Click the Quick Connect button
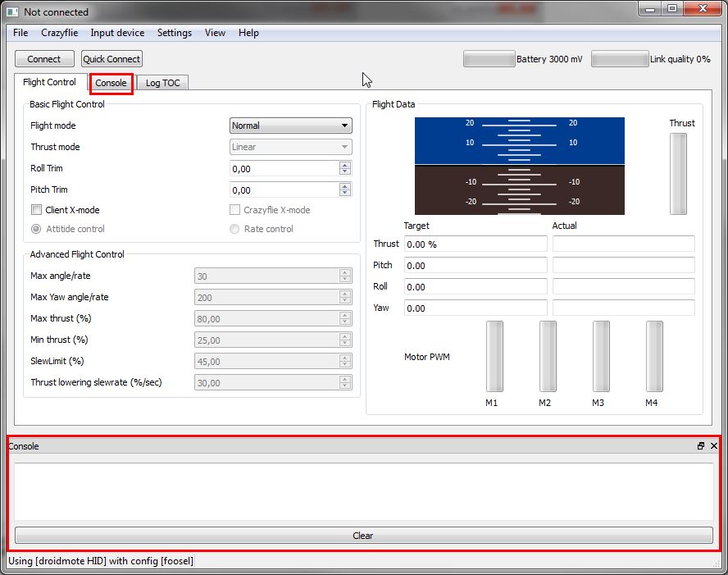Image resolution: width=728 pixels, height=575 pixels. point(111,59)
